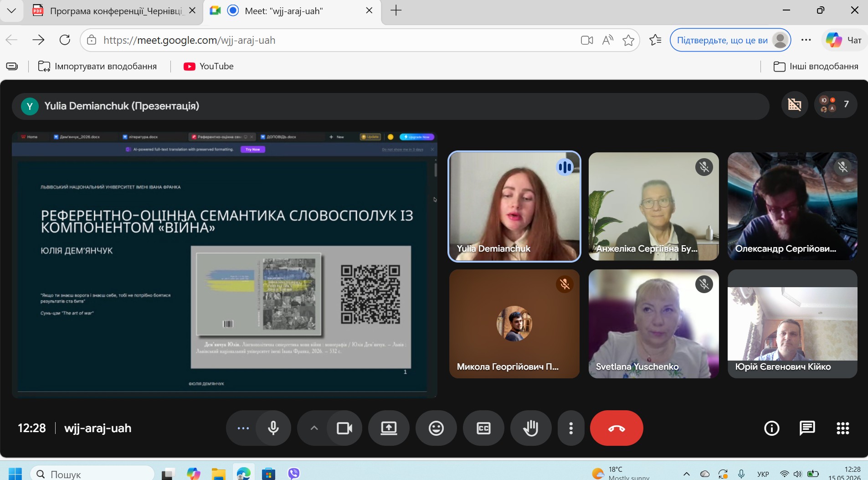Open the activities grid icon
868x480 pixels.
[842, 428]
